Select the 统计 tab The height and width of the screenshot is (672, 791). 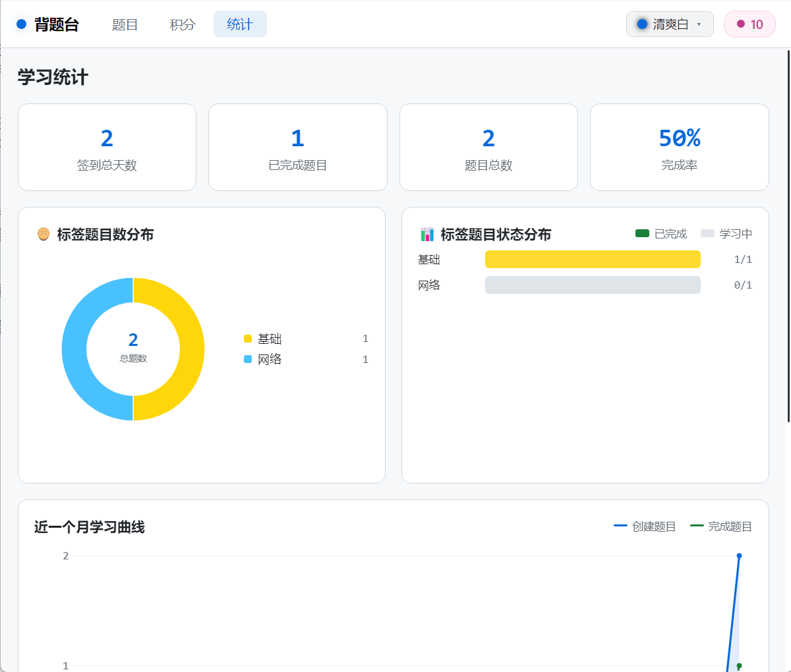(x=240, y=24)
